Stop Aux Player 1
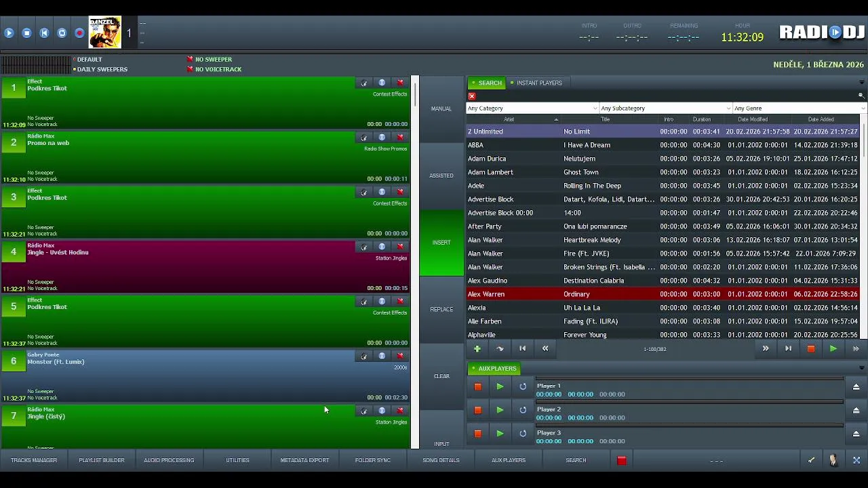The image size is (868, 488). click(477, 386)
